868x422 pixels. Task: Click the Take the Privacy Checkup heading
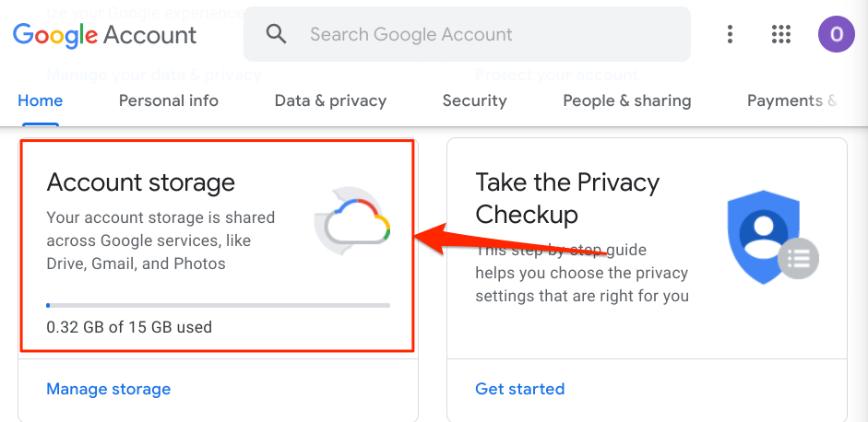pyautogui.click(x=566, y=198)
